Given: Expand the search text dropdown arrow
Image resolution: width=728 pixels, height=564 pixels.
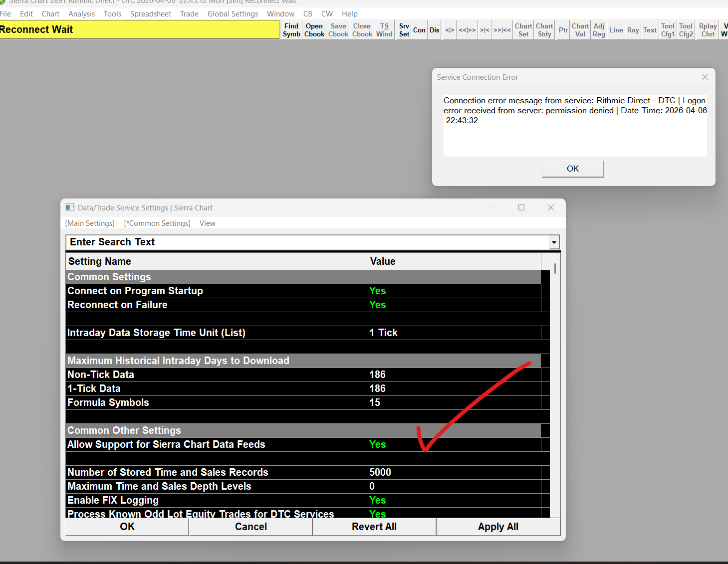Looking at the screenshot, I should 554,242.
